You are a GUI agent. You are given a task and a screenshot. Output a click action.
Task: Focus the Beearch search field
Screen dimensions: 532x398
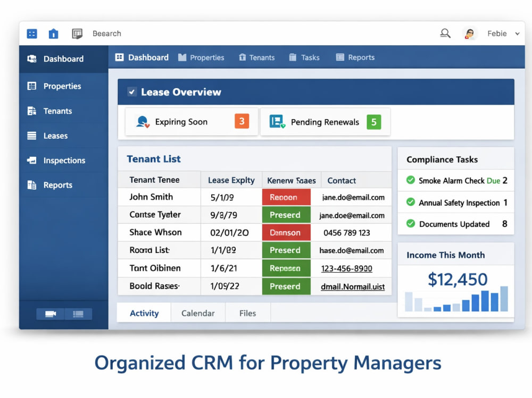click(x=107, y=33)
